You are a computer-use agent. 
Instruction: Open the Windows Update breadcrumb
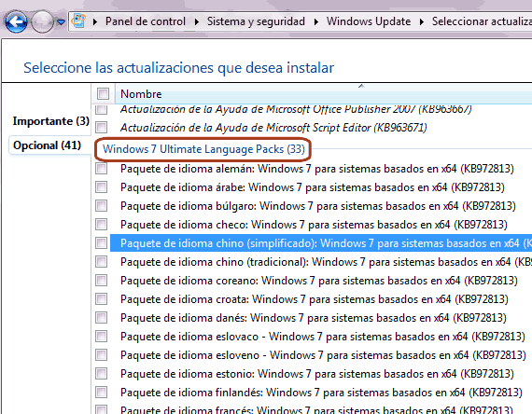(x=369, y=21)
